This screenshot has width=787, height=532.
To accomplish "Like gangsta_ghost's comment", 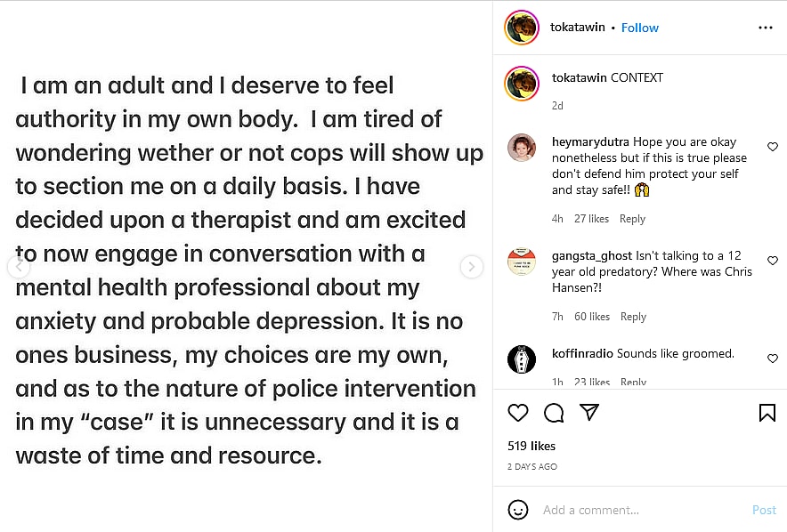I will coord(772,262).
